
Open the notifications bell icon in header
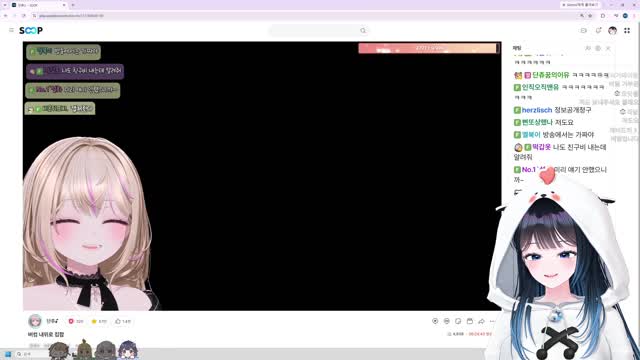point(598,31)
